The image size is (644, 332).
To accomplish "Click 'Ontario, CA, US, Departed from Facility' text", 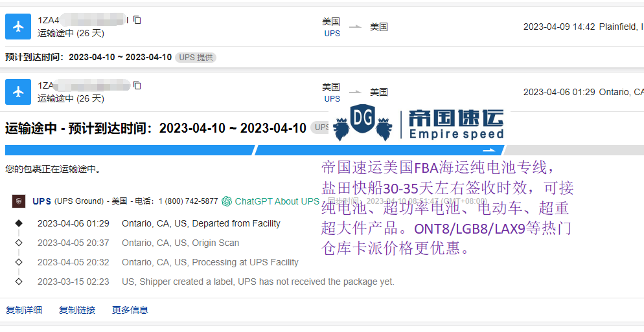I will tap(201, 224).
